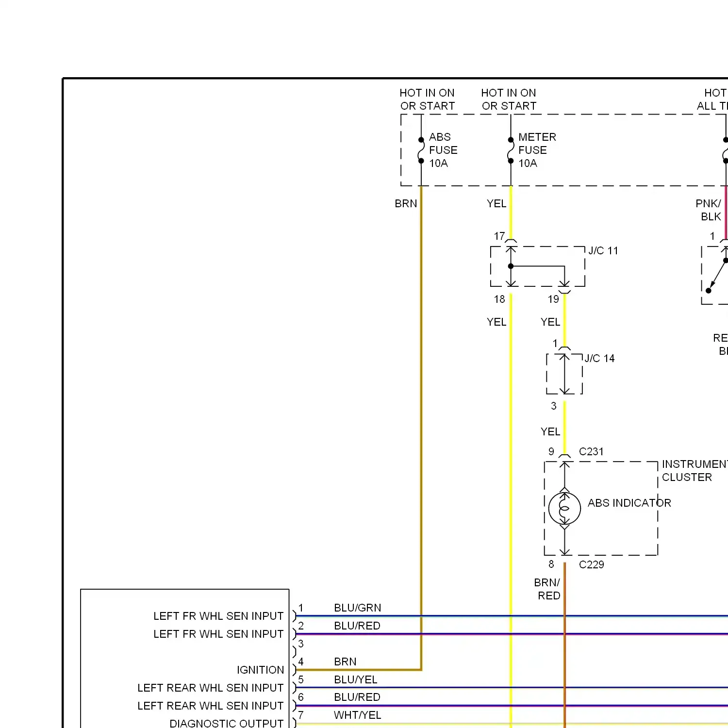Click the DIAGNOSTIC OUTPUT pin label
This screenshot has width=728, height=728.
(227, 723)
